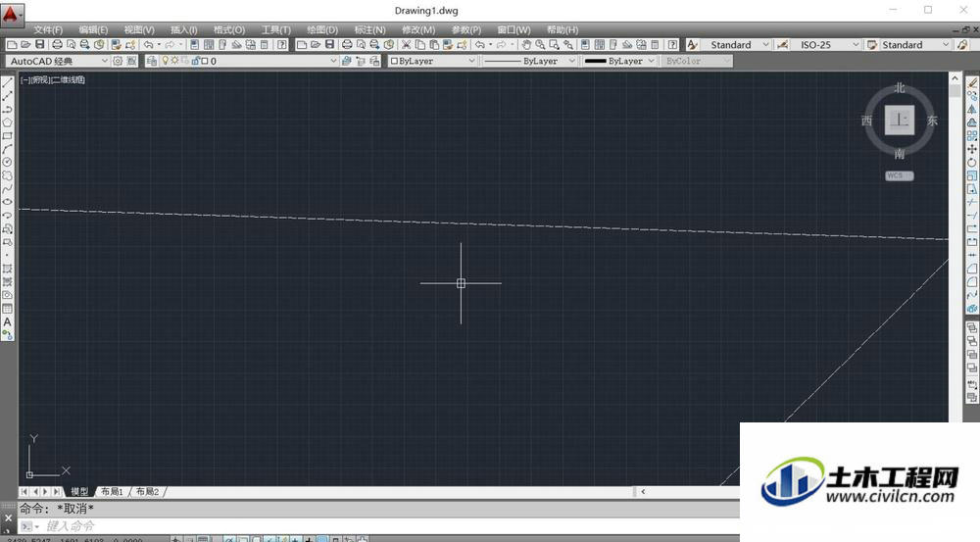The height and width of the screenshot is (542, 980).
Task: Toggle layer 0 lock padlock icon
Action: tap(195, 61)
